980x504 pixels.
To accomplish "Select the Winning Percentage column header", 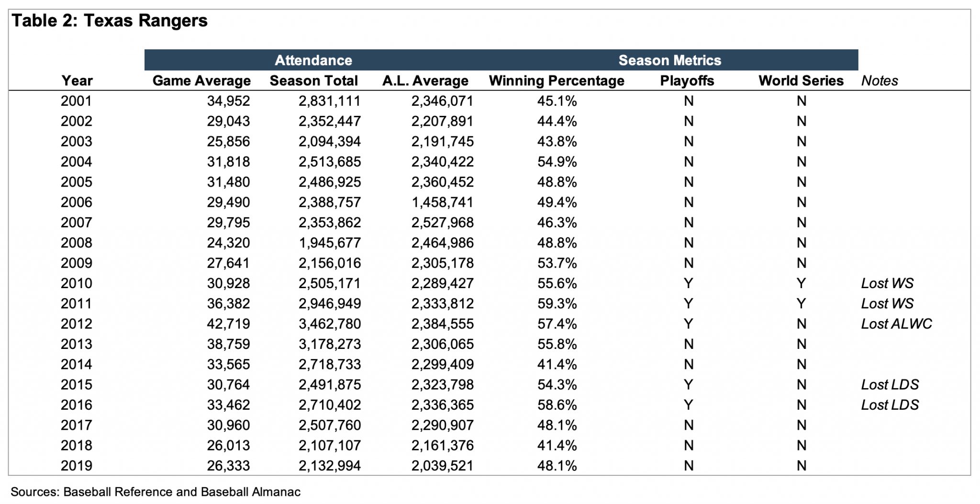I will [x=557, y=81].
